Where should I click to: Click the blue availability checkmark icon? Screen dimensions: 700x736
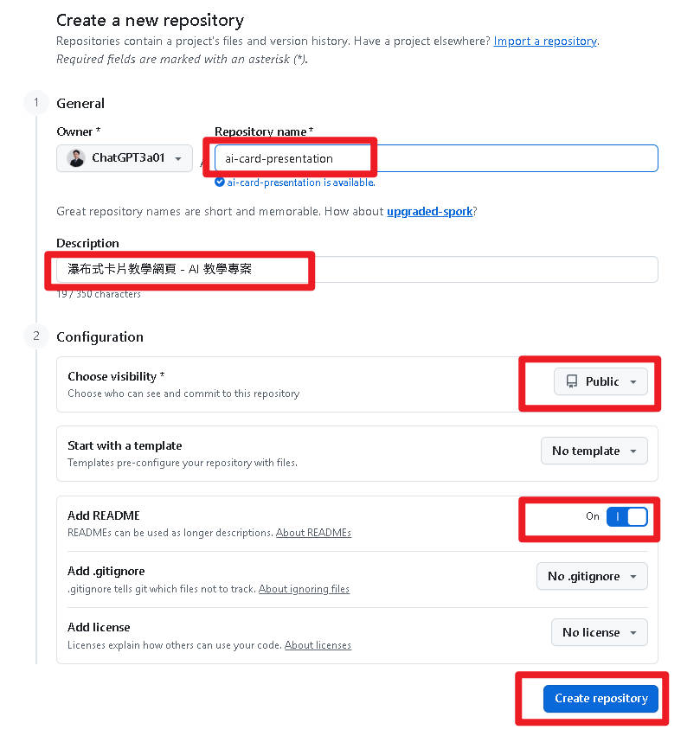pos(220,182)
